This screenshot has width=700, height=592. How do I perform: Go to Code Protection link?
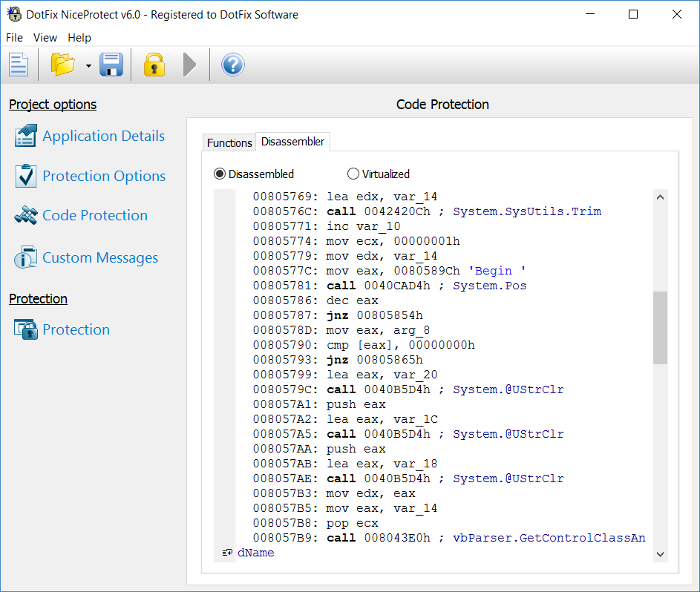click(x=95, y=216)
